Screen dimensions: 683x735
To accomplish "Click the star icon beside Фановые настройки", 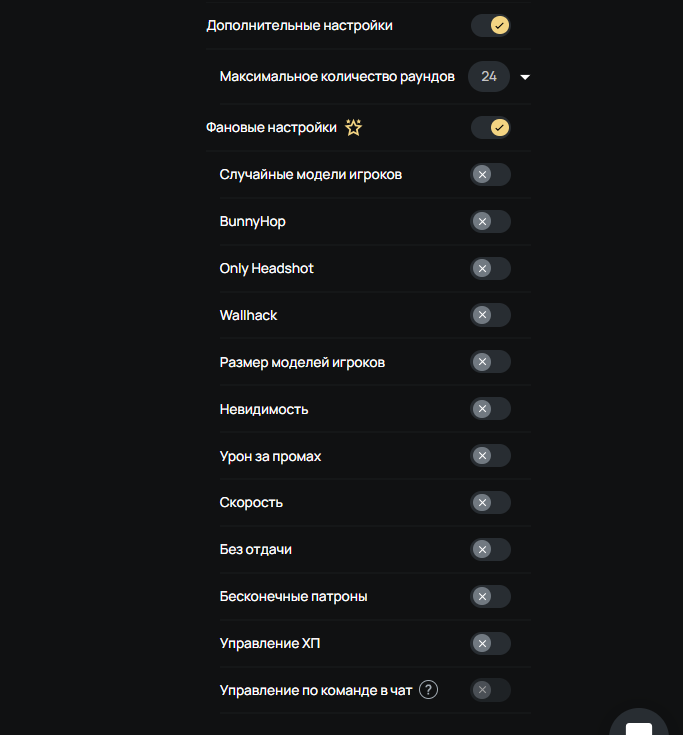I will click(x=353, y=127).
